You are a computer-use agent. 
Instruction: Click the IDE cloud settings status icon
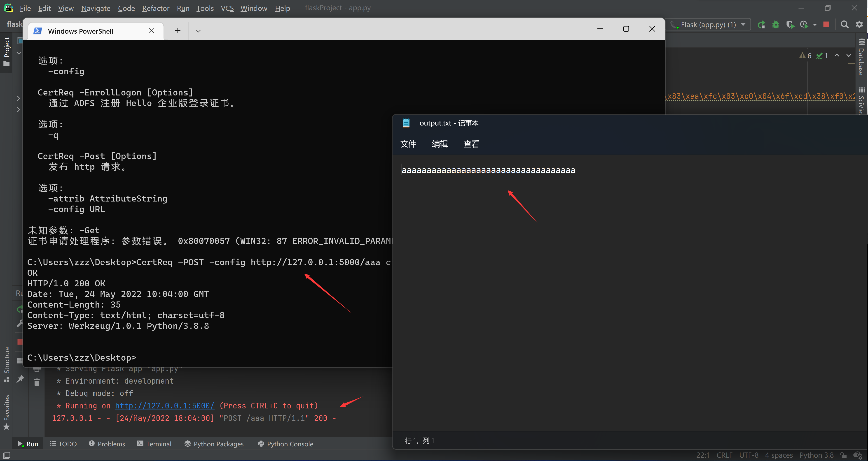point(858,455)
